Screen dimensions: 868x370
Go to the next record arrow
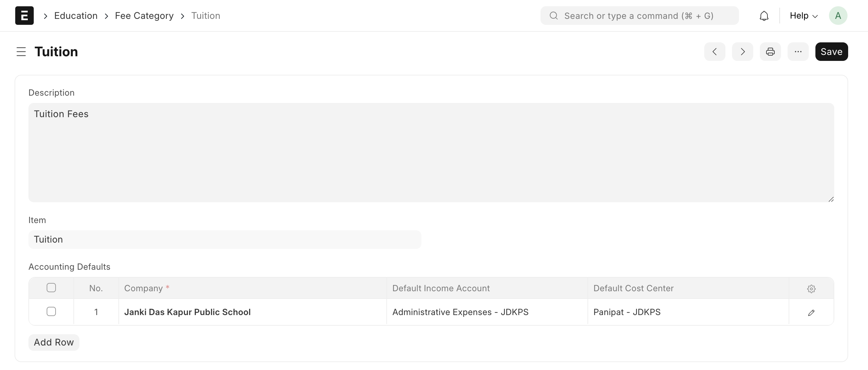[x=742, y=52]
